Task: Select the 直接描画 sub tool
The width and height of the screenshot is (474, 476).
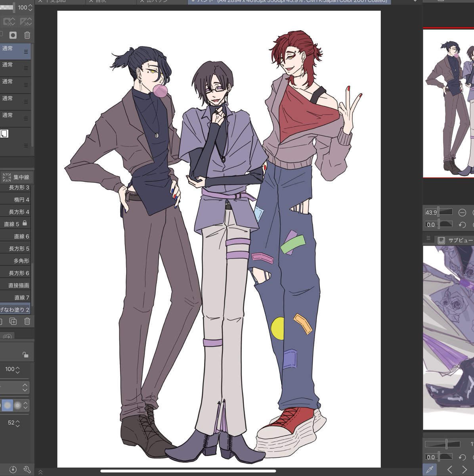Action: (15, 285)
